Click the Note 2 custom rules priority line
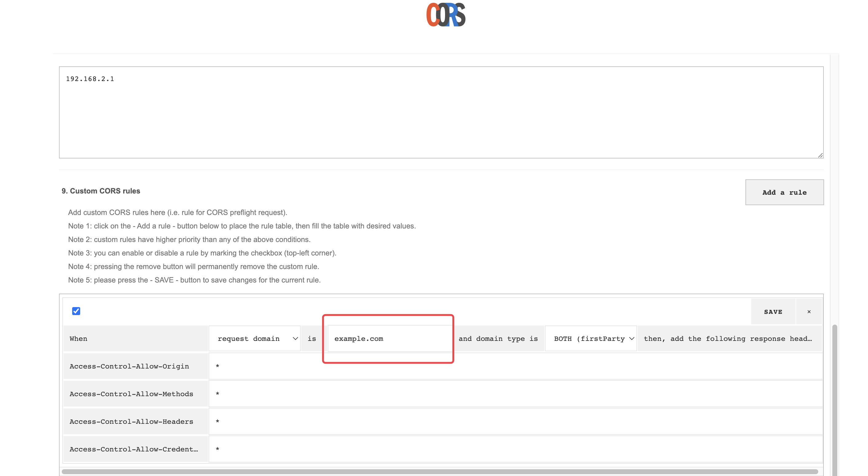 189,240
